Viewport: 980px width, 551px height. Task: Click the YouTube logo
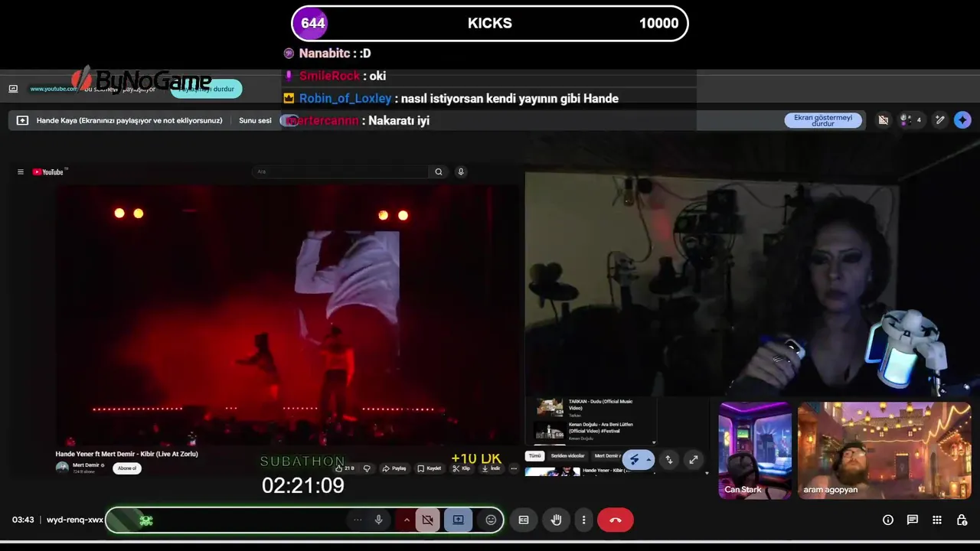(x=49, y=171)
